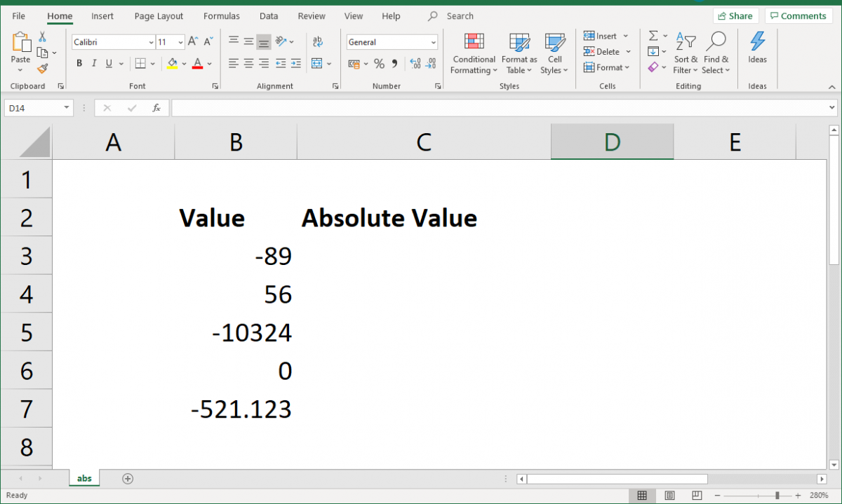Click the Orientation text angle icon
Screen dimensions: 842x504
coord(281,41)
